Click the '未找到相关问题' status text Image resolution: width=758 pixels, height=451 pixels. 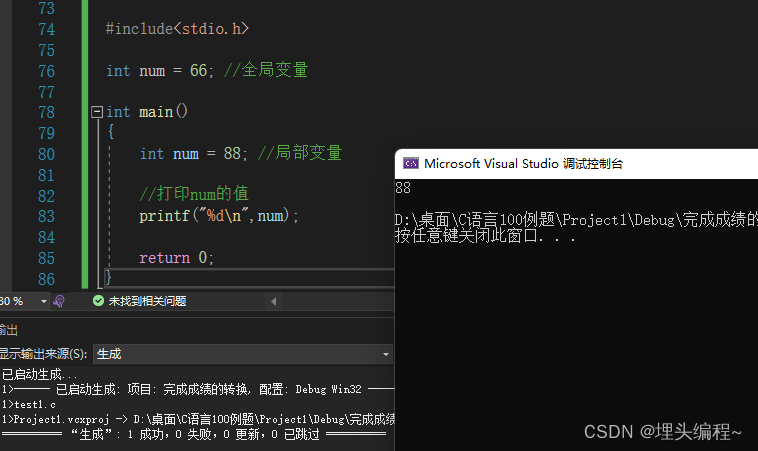[x=147, y=302]
